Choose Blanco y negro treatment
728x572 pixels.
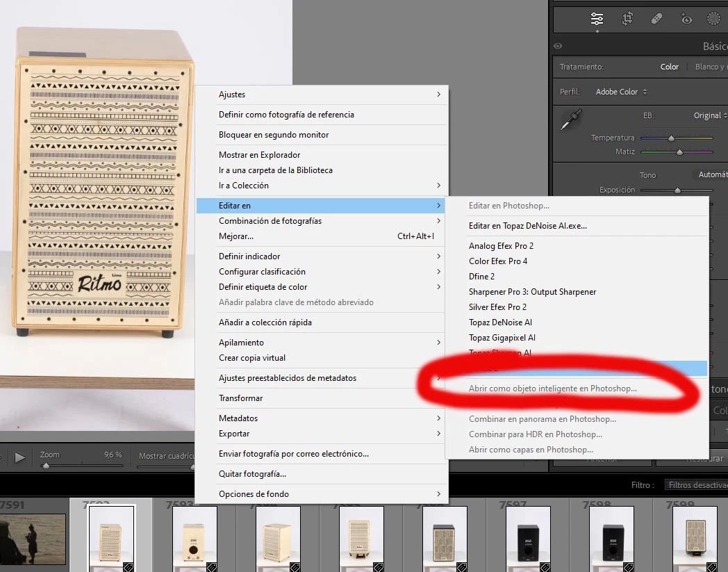pos(711,67)
